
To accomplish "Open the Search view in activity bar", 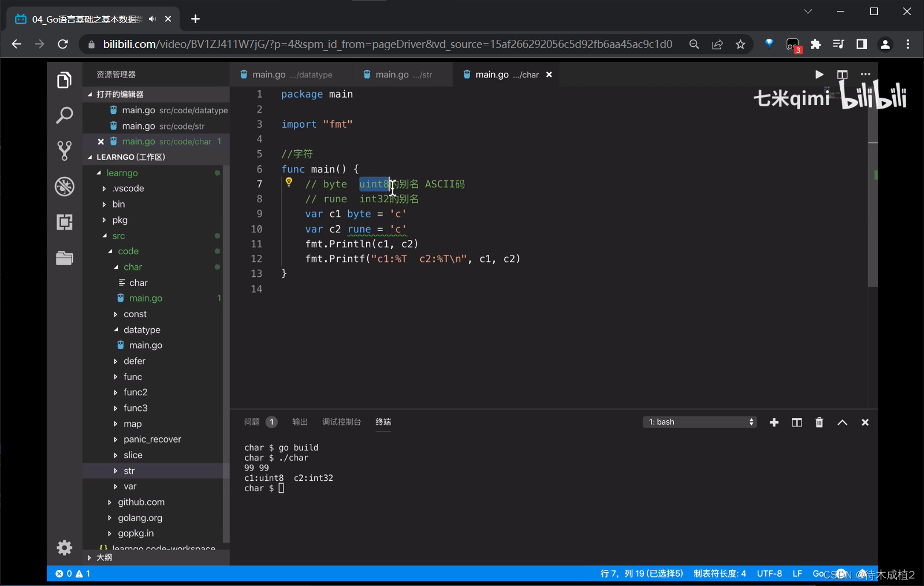I will click(64, 116).
